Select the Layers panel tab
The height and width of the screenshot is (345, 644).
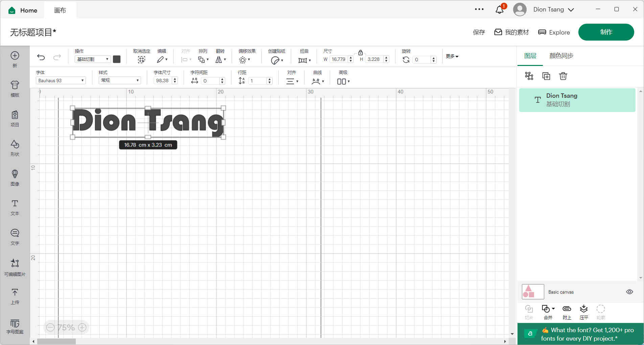click(x=530, y=56)
